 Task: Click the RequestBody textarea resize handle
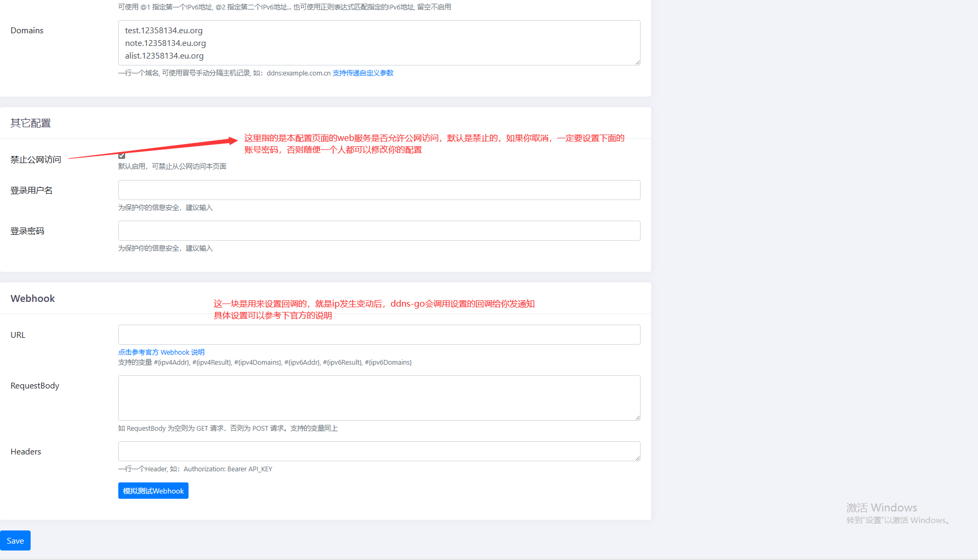pyautogui.click(x=637, y=417)
